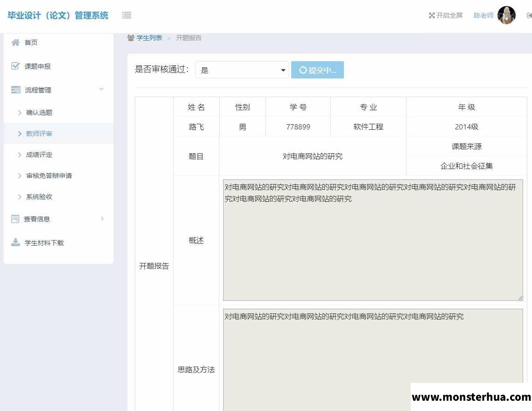Click the 性别 column header

242,107
